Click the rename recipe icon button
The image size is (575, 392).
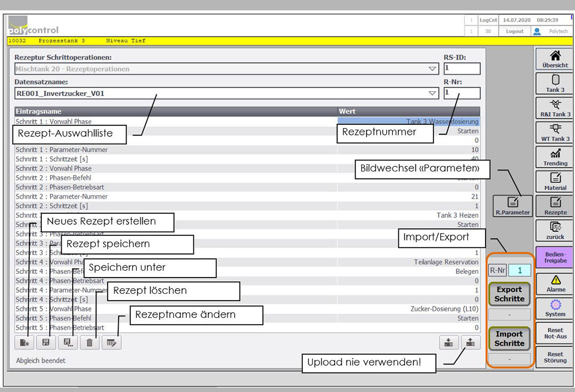(x=111, y=343)
